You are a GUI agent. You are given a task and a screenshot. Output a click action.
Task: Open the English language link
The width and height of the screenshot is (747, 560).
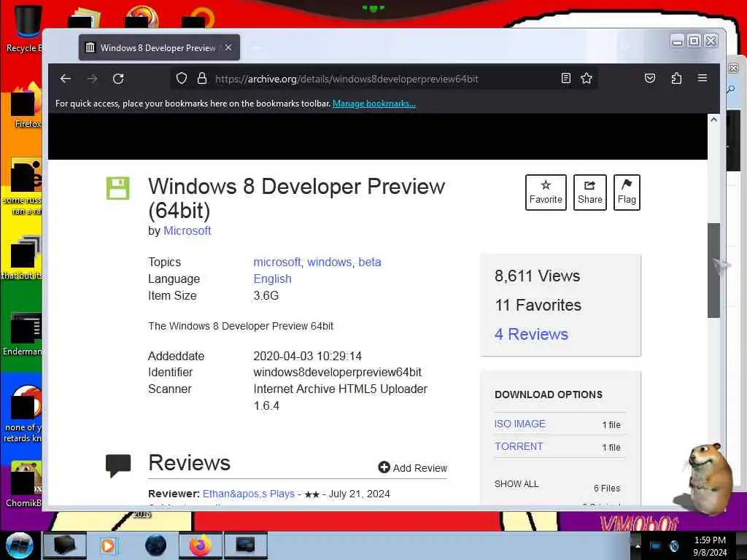(273, 279)
